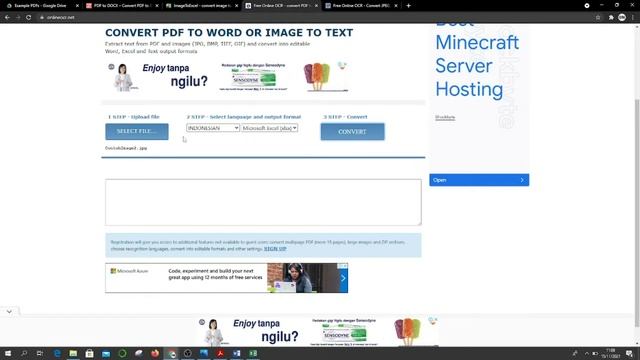Switch to the ImageToExcel tab
Screen dimensions: 640x360
click(x=201, y=6)
